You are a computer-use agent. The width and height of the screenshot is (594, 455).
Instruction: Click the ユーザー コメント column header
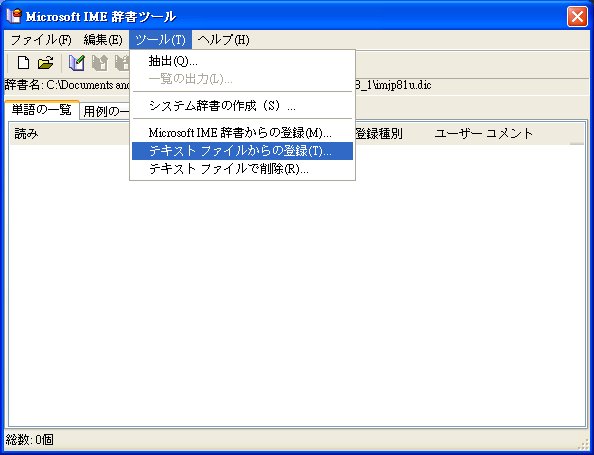pyautogui.click(x=483, y=133)
